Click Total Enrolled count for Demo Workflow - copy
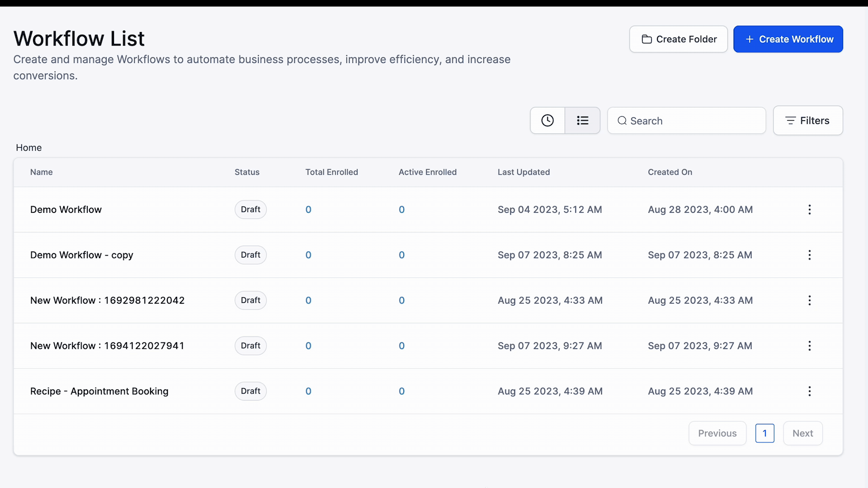 pyautogui.click(x=308, y=255)
